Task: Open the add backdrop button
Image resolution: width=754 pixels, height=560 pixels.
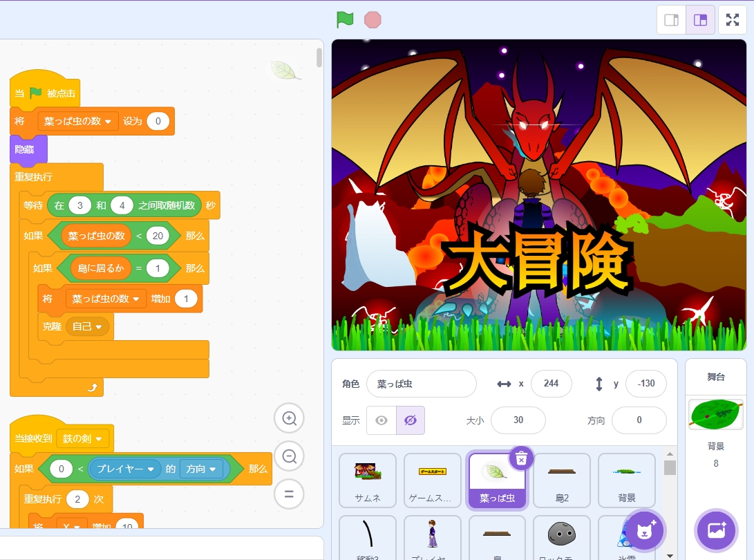Action: tap(716, 531)
